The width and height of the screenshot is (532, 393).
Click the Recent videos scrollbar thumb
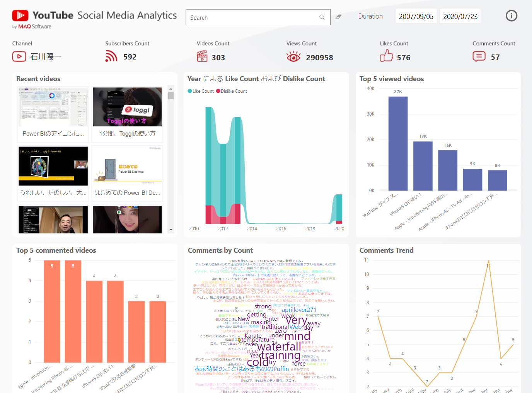[171, 95]
